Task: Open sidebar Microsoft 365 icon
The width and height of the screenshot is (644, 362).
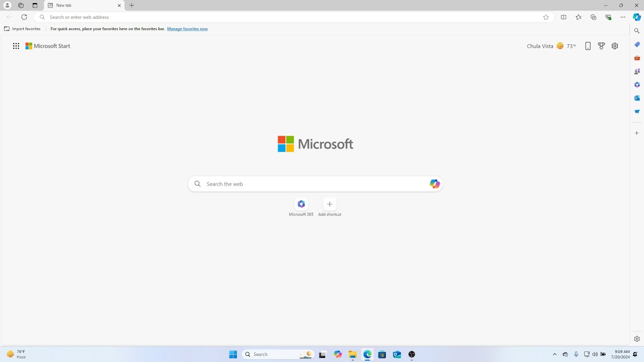Action: click(637, 84)
